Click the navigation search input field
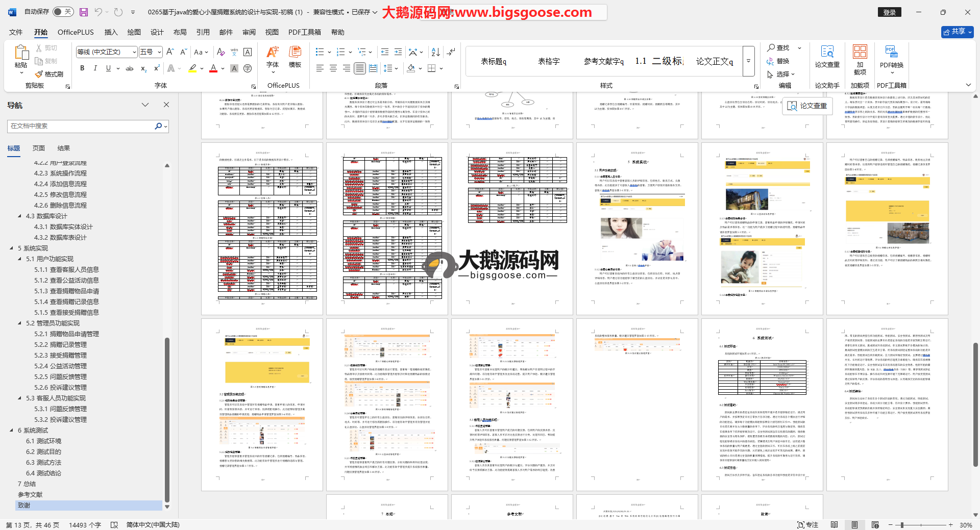 (x=82, y=126)
